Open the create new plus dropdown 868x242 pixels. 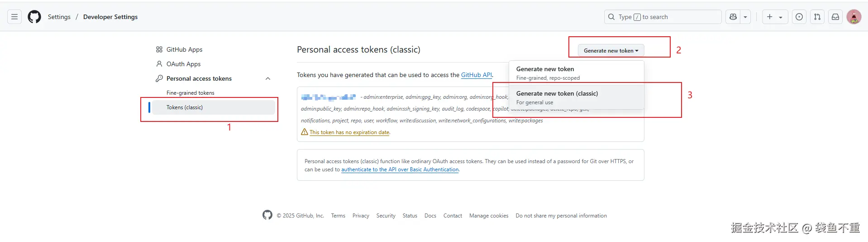(x=775, y=17)
